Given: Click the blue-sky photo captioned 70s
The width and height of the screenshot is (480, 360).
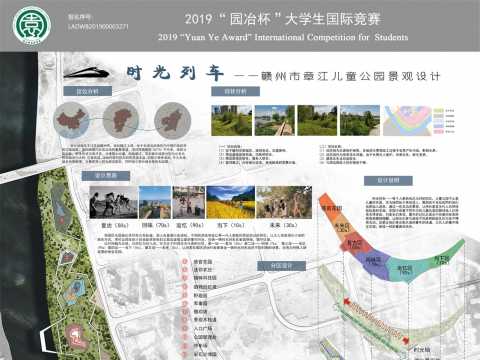Looking at the screenshot, I should tap(155, 202).
